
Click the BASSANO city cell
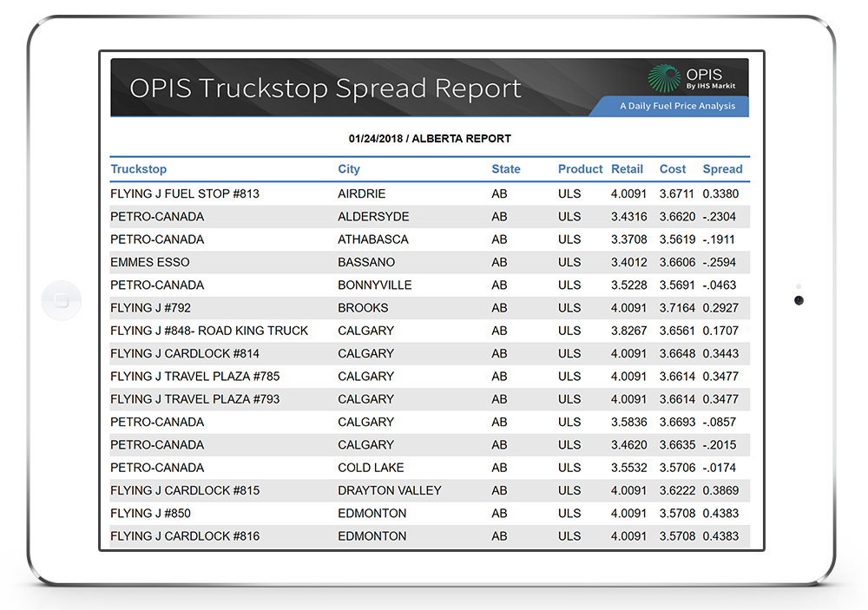366,262
